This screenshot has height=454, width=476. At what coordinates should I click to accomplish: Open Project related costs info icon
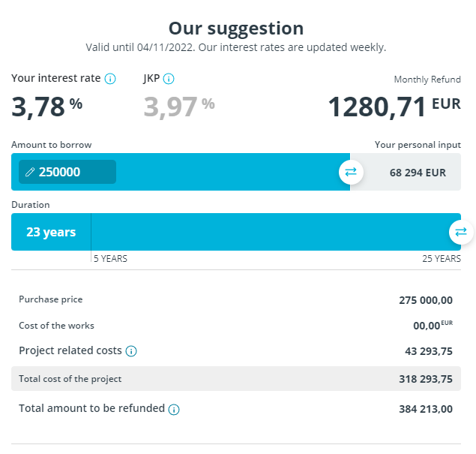click(x=131, y=351)
